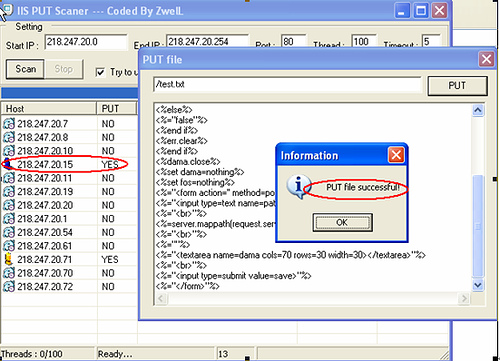Click the host icon beside 218.247.20.1
The image size is (500, 361).
tap(9, 219)
